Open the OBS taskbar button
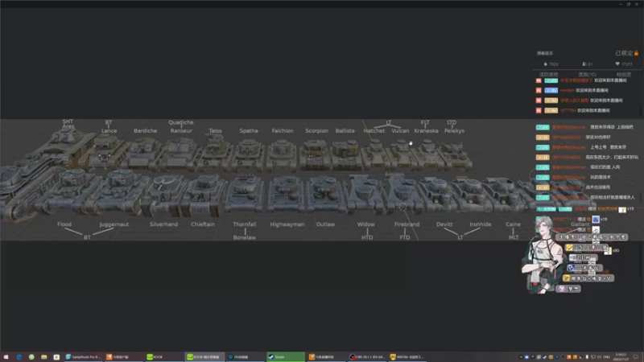 (x=367, y=357)
